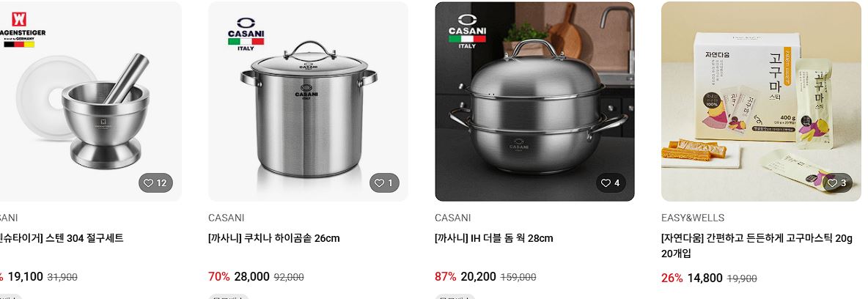868x299 pixels.
Task: Select EASY&WELLS brand name
Action: pyautogui.click(x=693, y=218)
